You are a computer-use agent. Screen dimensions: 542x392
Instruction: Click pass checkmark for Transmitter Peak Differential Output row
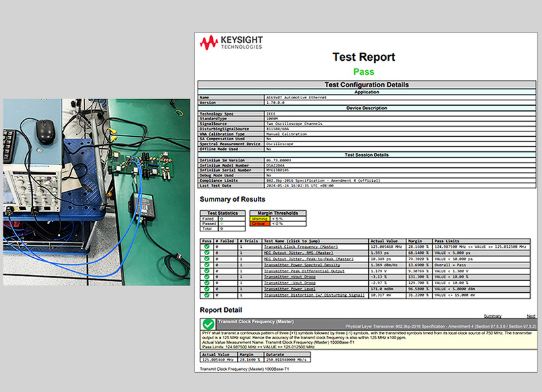pyautogui.click(x=207, y=271)
